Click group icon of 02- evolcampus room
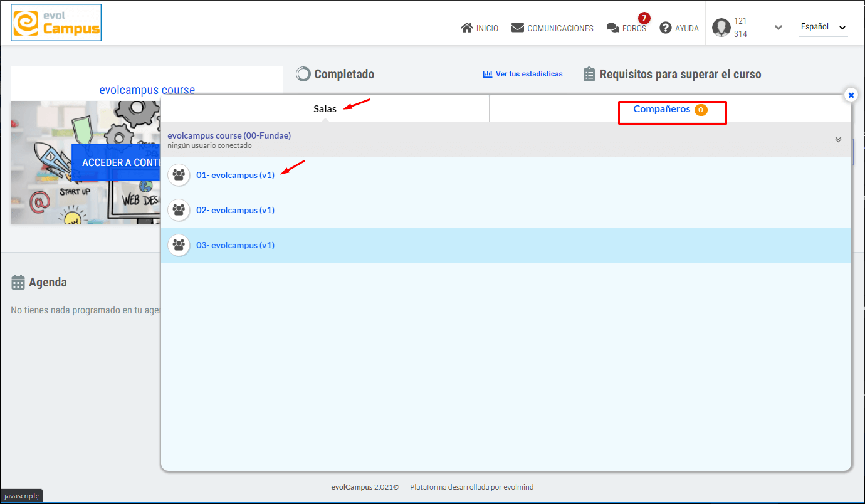This screenshot has height=504, width=865. click(179, 210)
